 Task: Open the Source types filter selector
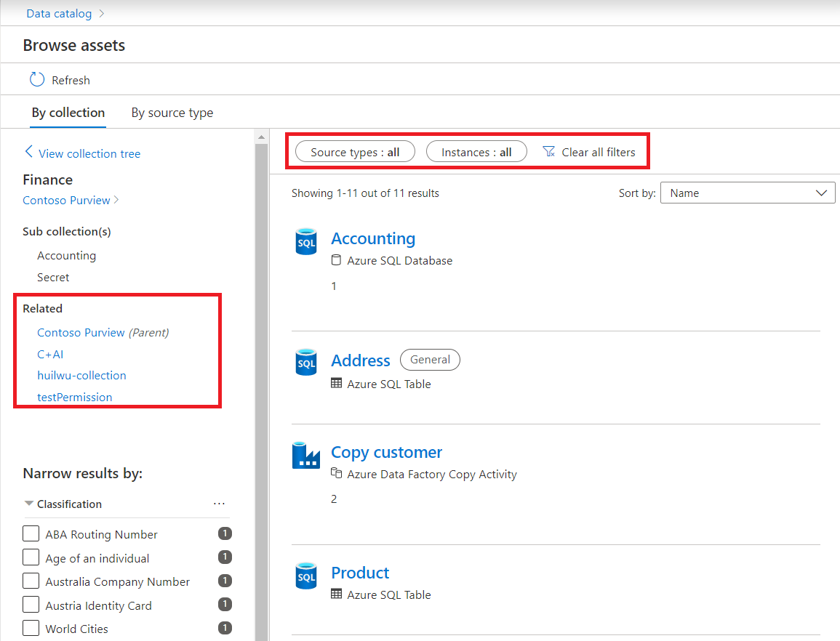[x=354, y=151]
